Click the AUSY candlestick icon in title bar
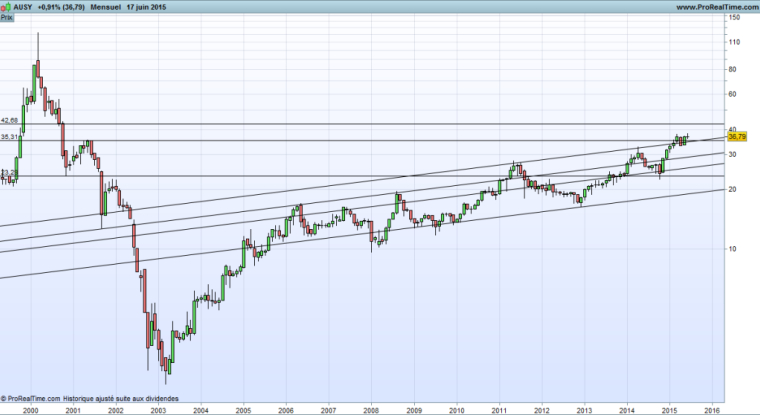Viewport: 760px width, 415px height. pos(6,7)
